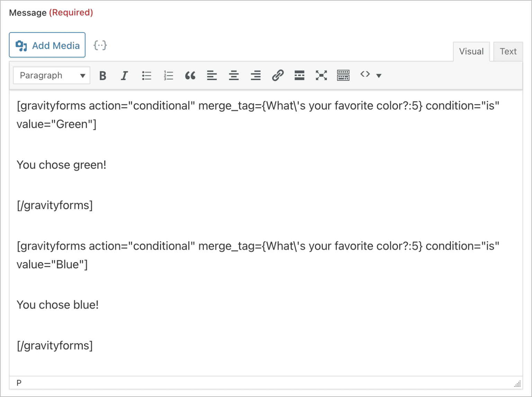This screenshot has height=397, width=532.
Task: Insert a numbered list
Action: (x=168, y=75)
